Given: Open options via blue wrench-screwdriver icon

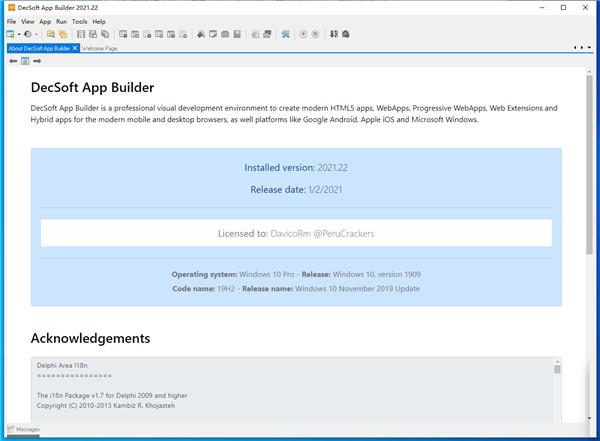Looking at the screenshot, I should 285,34.
